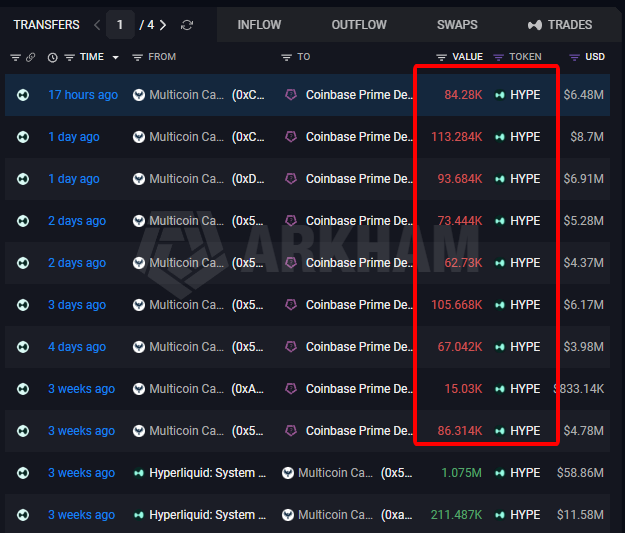
Task: Select HYPE token in 105.668K row
Action: pos(525,305)
